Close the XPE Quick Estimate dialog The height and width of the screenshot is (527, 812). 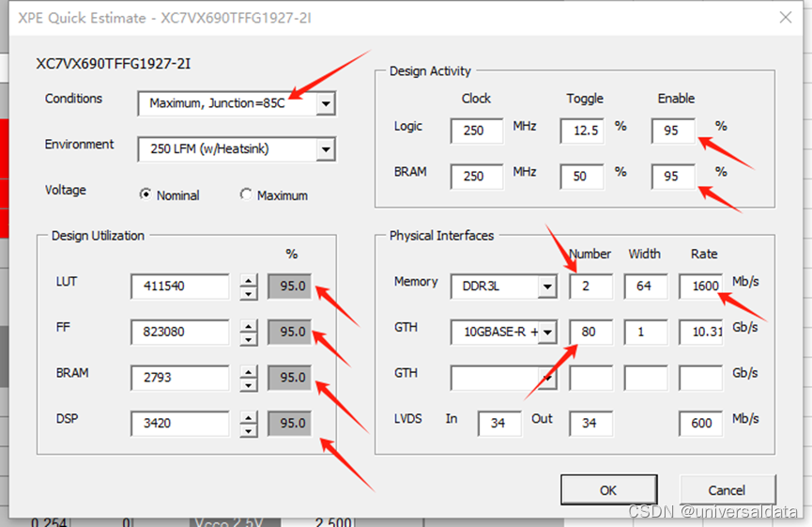click(786, 17)
